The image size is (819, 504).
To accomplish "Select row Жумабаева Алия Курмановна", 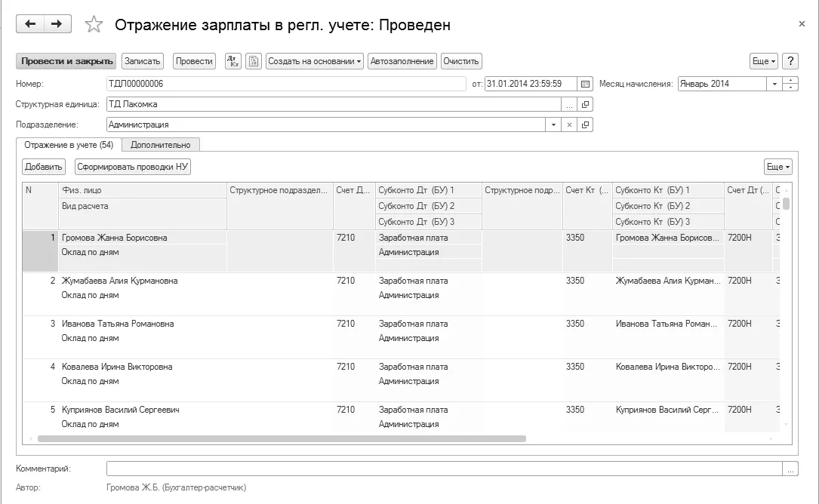I will (x=119, y=281).
